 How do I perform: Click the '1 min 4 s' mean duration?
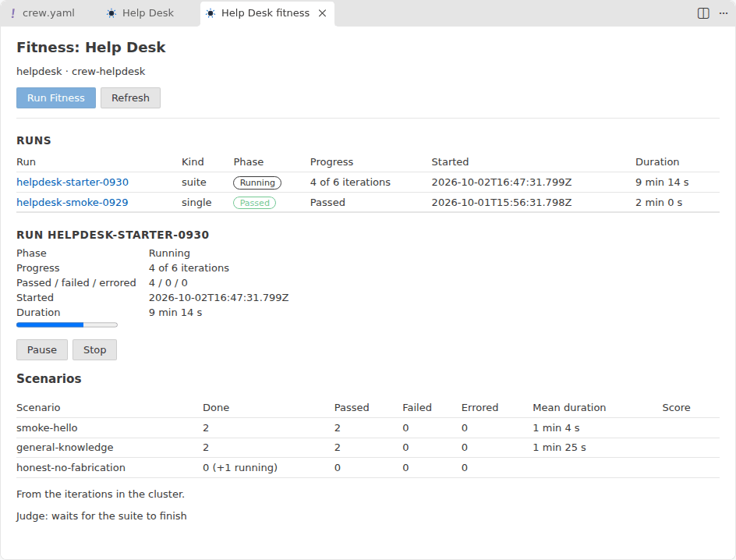(x=556, y=428)
